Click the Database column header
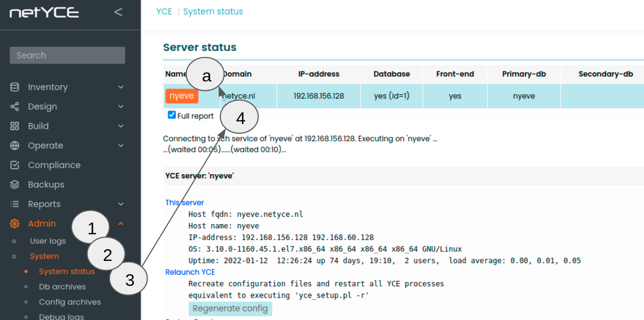 (x=391, y=74)
